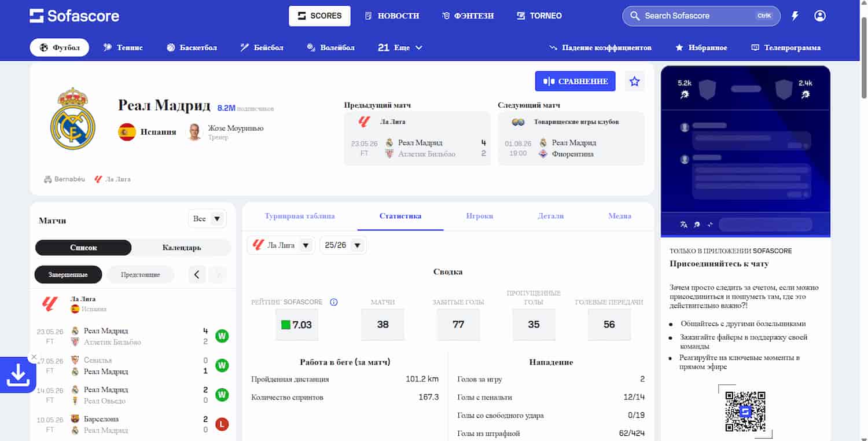Open the Ла Лига link under team header
The height and width of the screenshot is (441, 868).
(x=112, y=179)
